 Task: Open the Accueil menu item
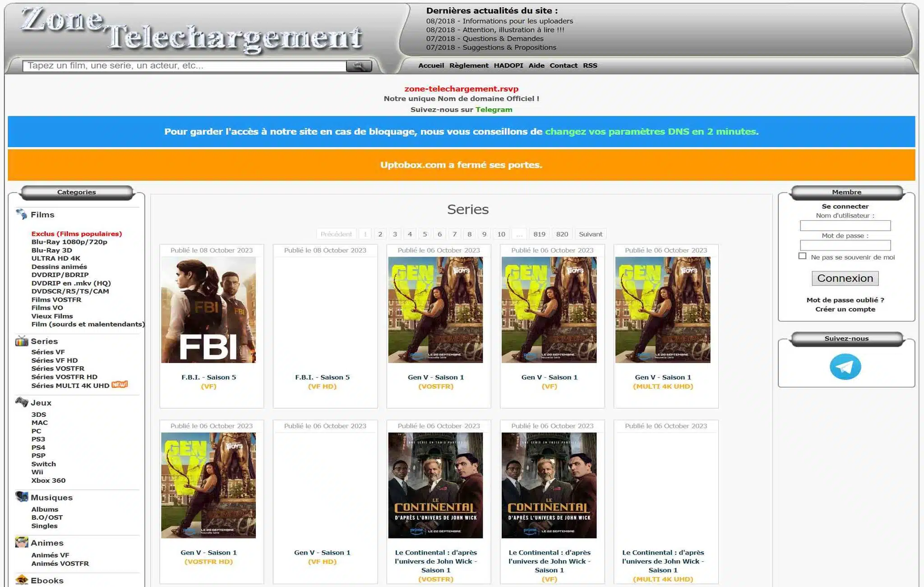coord(431,65)
